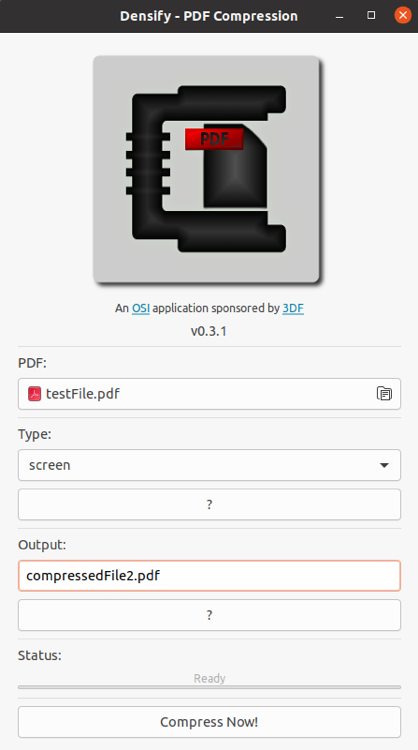Minimize the Densify window
Viewport: 418px width, 750px height.
click(x=340, y=16)
